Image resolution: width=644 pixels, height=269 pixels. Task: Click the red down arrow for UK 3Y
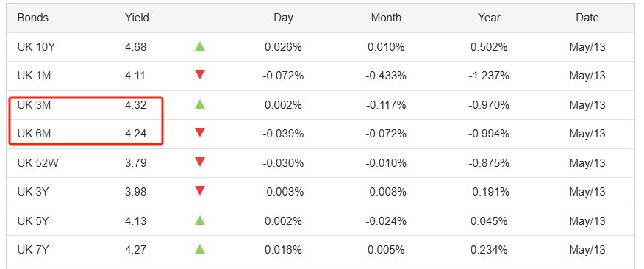click(x=200, y=190)
